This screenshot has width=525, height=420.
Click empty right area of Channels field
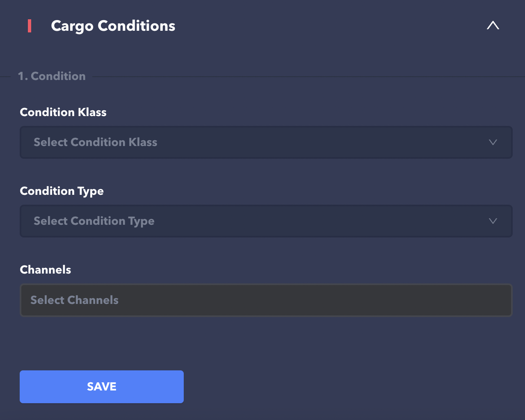click(x=410, y=300)
